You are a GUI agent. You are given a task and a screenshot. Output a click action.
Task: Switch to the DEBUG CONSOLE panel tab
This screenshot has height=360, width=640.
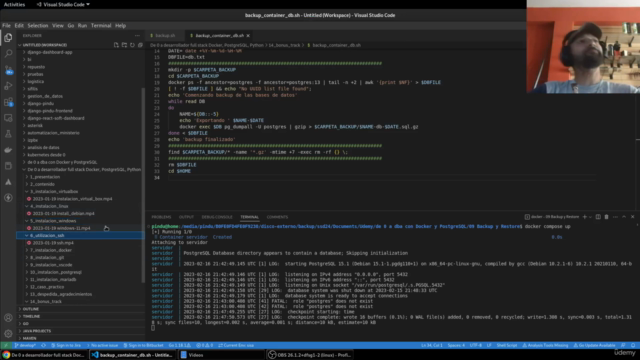click(x=217, y=217)
